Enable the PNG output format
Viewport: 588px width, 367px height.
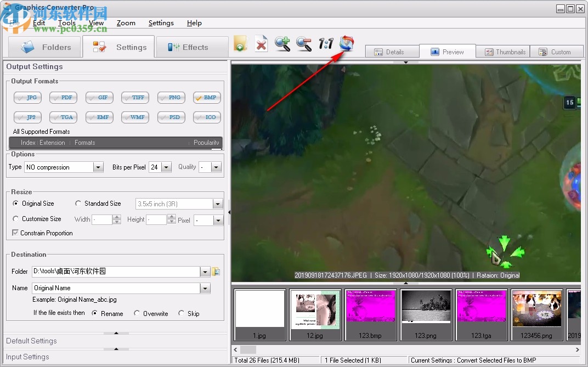coord(171,97)
